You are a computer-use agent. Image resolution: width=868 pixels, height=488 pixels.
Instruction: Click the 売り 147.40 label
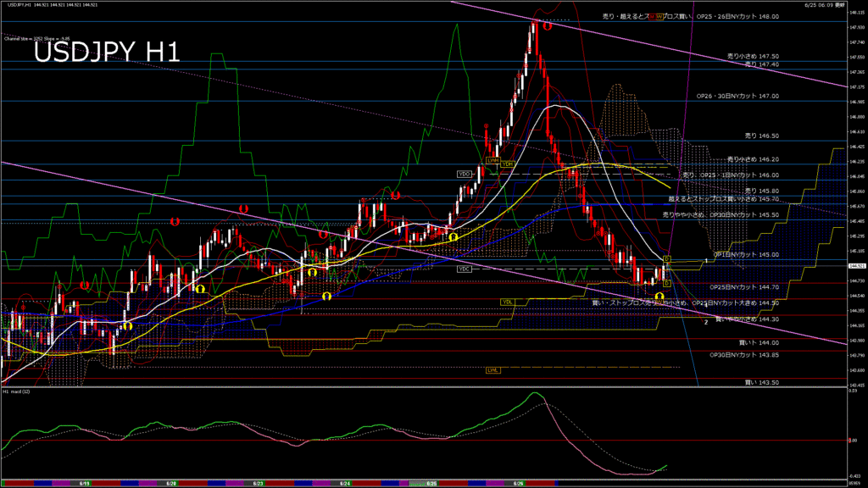[762, 64]
